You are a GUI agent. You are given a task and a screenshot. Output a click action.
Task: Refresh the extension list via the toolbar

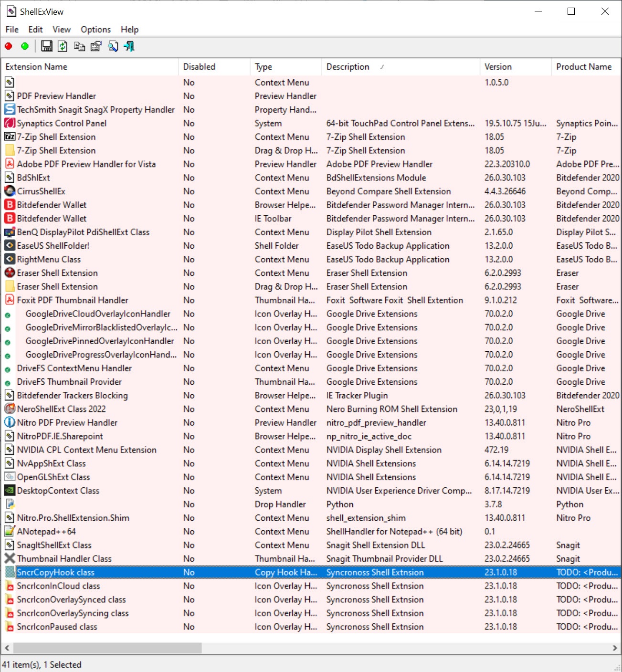pos(63,46)
